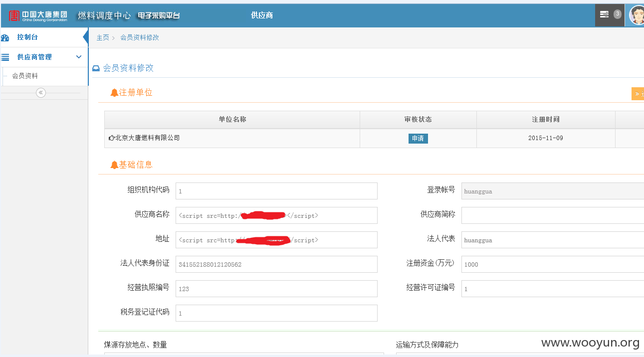
Task: Focus the 法人代表 input field
Action: [x=553, y=240]
